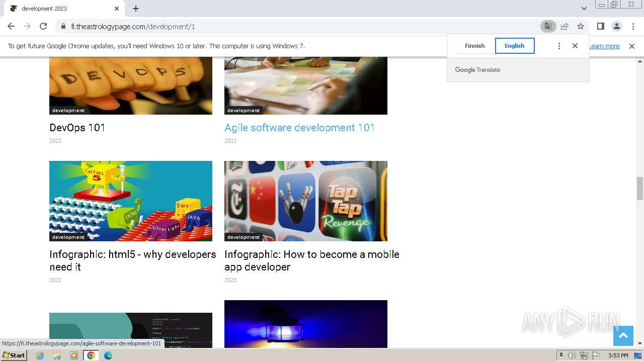Image resolution: width=644 pixels, height=362 pixels.
Task: Click the taskbar clock 3:53 PM
Action: (x=618, y=355)
